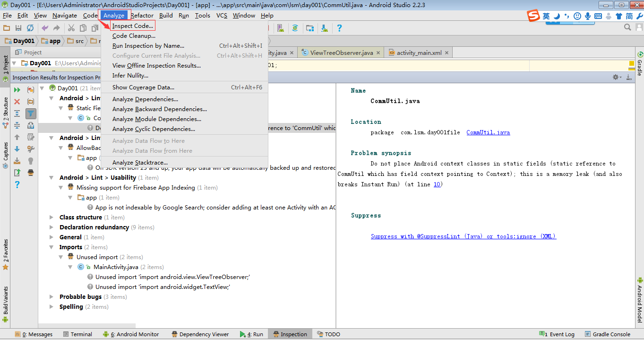Click the Synchronize toolbar icon

(x=30, y=28)
